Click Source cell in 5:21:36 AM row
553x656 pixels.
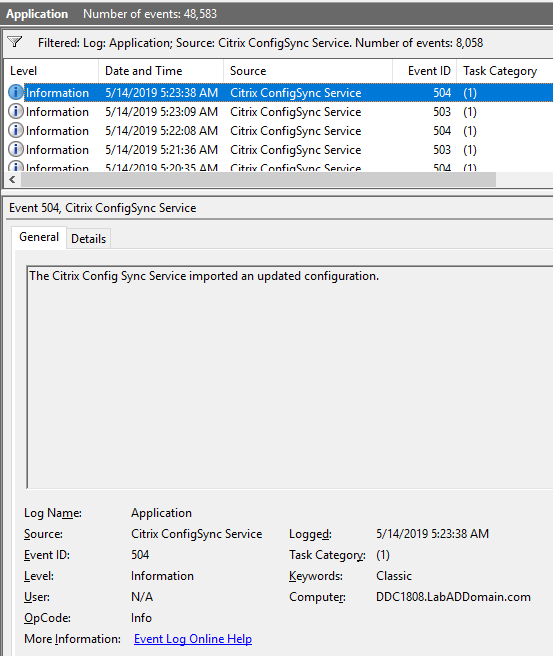(x=295, y=150)
